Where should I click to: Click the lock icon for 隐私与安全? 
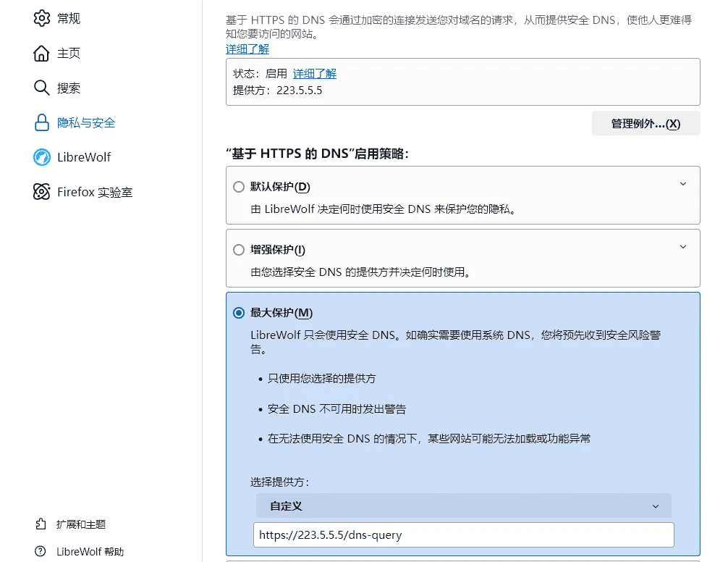41,122
